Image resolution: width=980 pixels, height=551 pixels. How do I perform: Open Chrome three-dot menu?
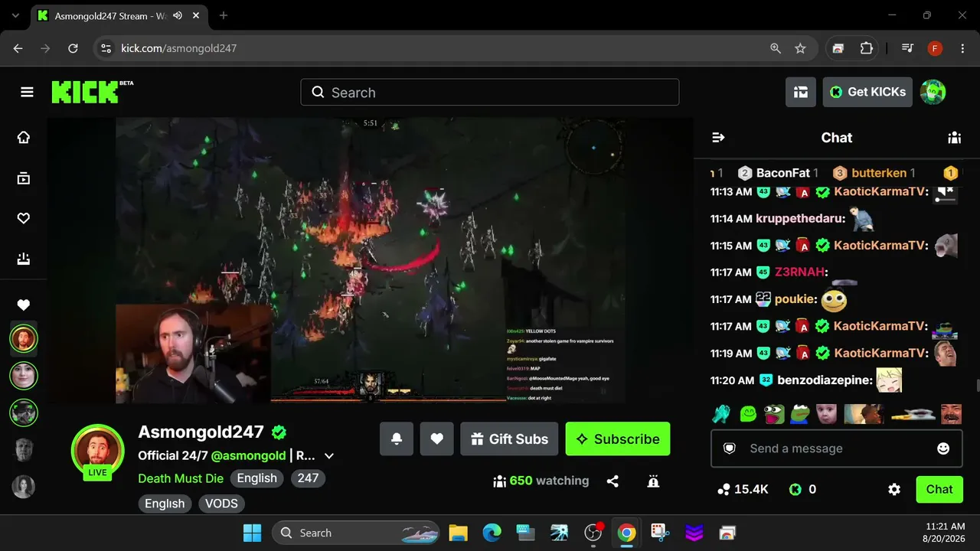962,48
